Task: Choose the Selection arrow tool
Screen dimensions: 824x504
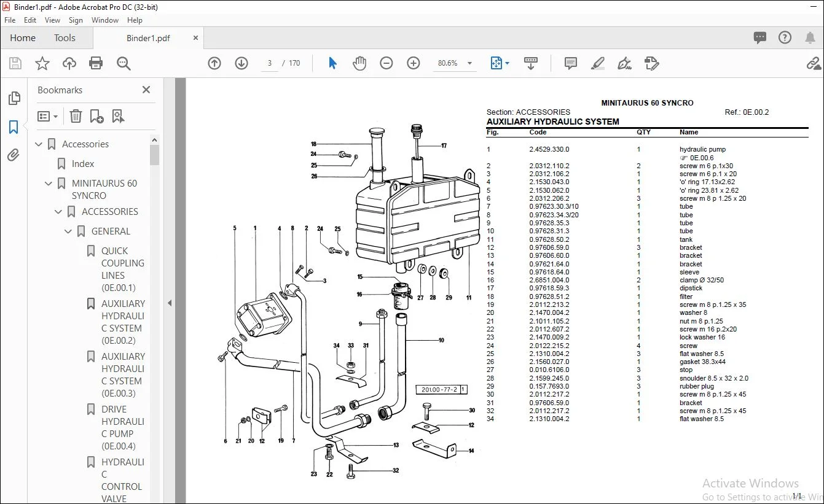Action: (x=332, y=63)
